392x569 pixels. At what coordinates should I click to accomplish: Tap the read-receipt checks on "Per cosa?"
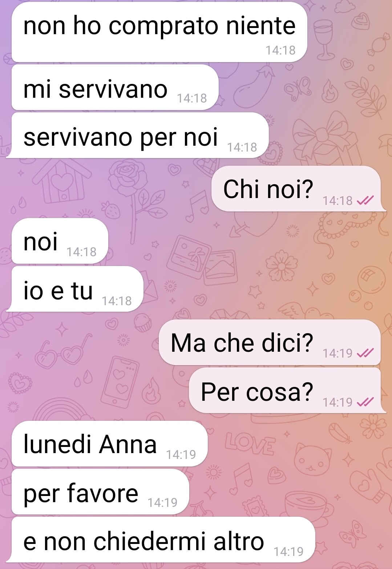tap(365, 402)
